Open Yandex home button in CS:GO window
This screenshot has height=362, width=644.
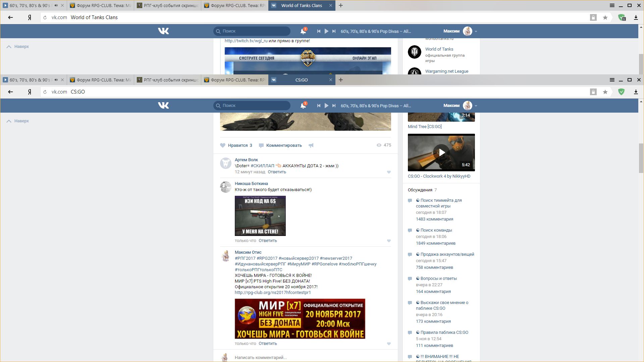[30, 92]
